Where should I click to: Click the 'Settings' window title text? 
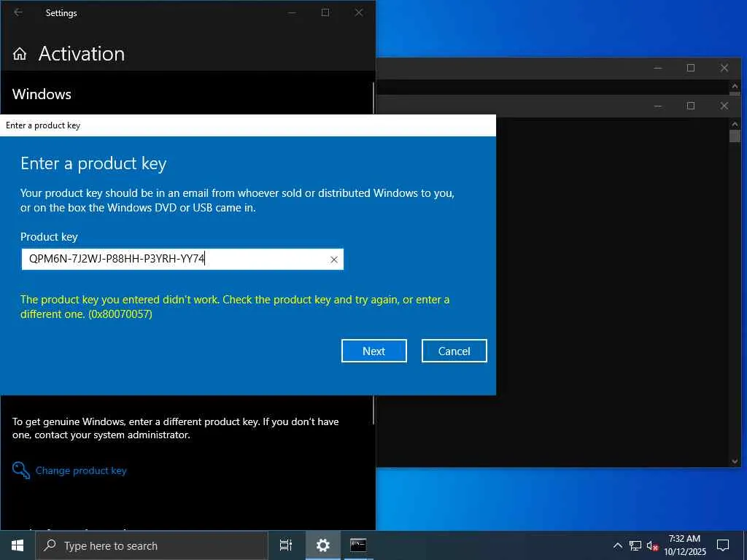pos(61,13)
